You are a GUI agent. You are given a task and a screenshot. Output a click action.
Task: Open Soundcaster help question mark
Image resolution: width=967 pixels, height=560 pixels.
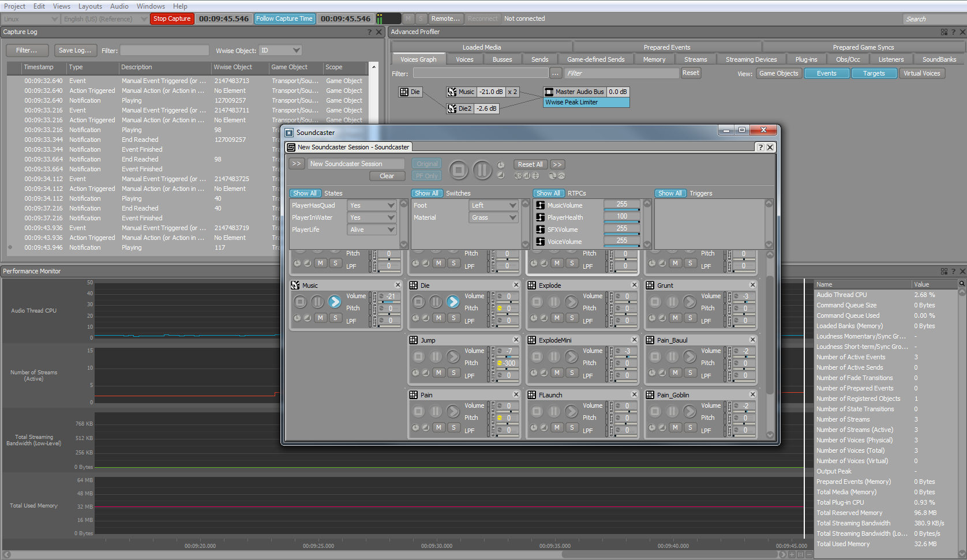click(760, 147)
